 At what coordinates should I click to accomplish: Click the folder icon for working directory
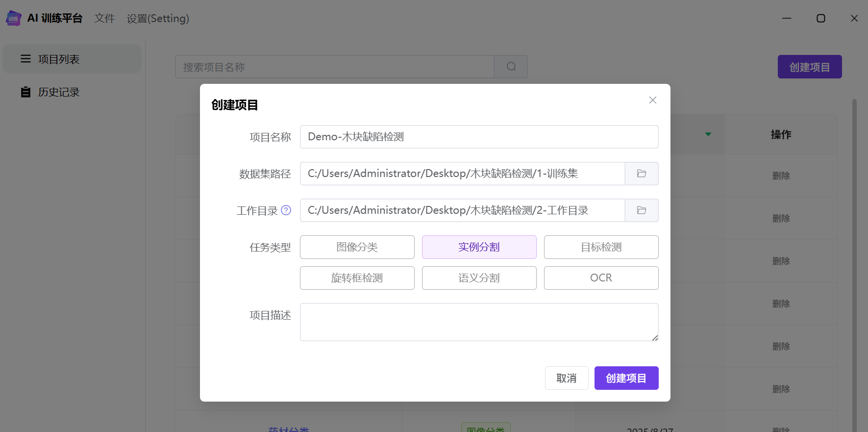click(641, 210)
